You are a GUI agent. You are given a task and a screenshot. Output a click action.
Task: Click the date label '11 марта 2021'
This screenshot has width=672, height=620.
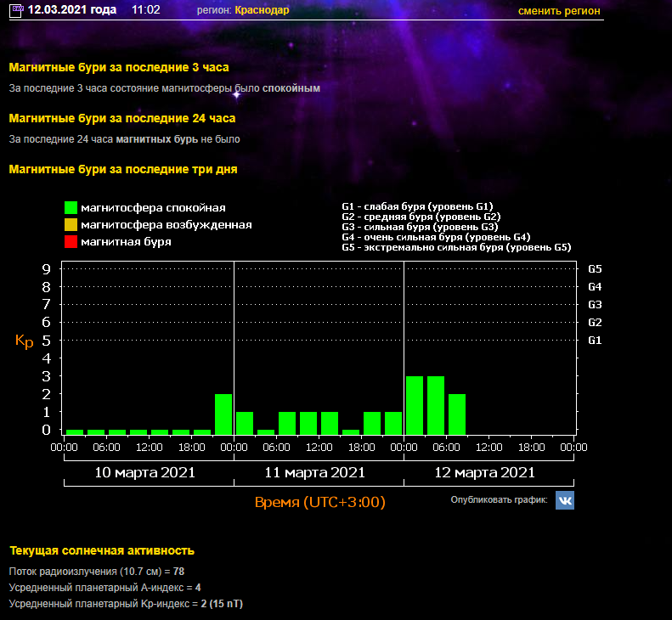pos(314,472)
